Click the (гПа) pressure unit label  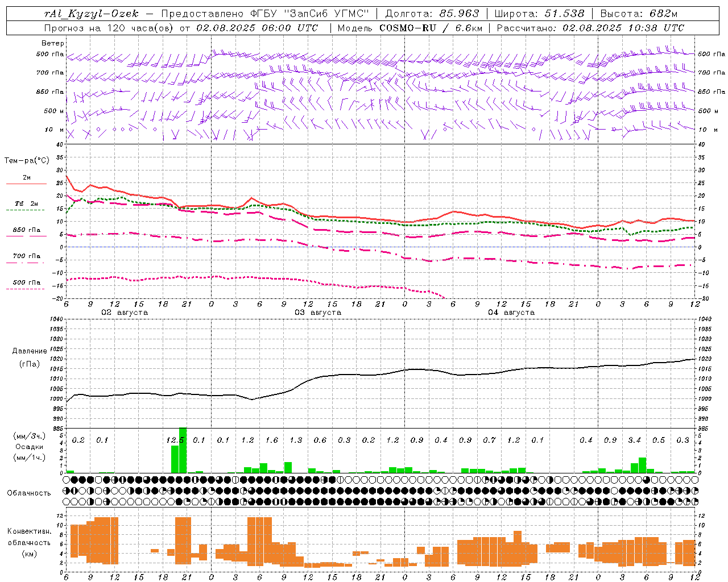[30, 364]
